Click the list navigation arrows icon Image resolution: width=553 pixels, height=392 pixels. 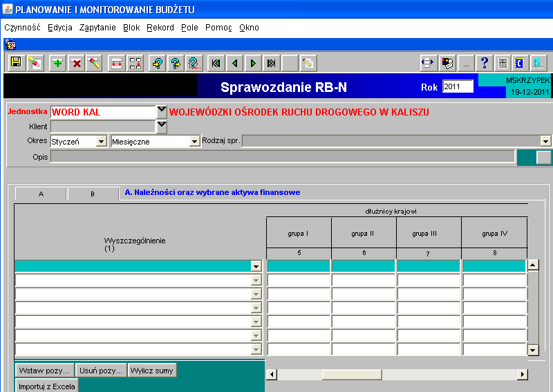pos(429,63)
